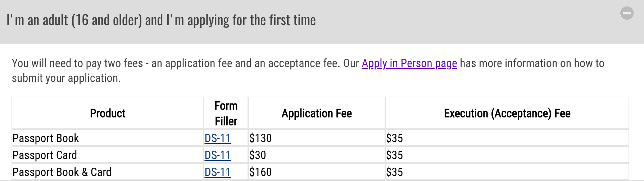
Task: Select the Passport Card product cell
Action: [45, 155]
